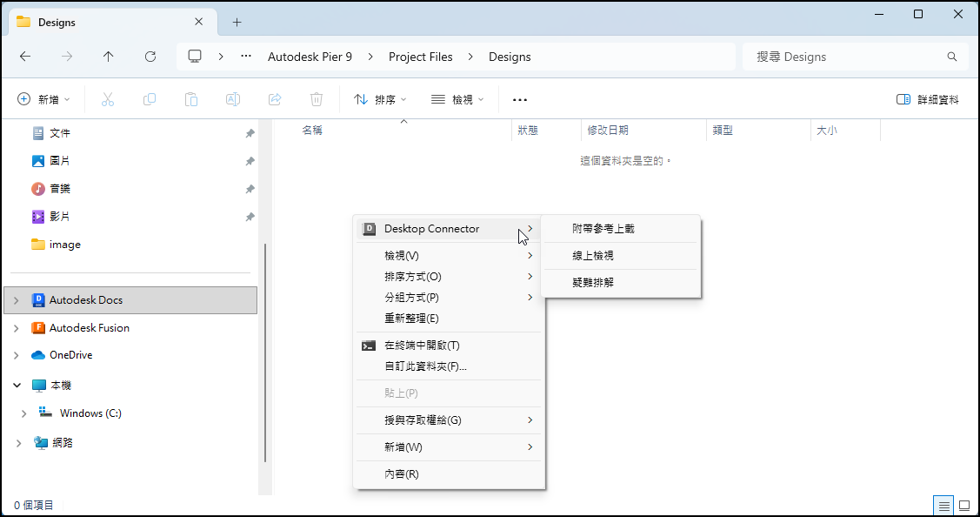Screen dimensions: 980x517
Task: Open 檢視(V) context menu entry
Action: 448,256
